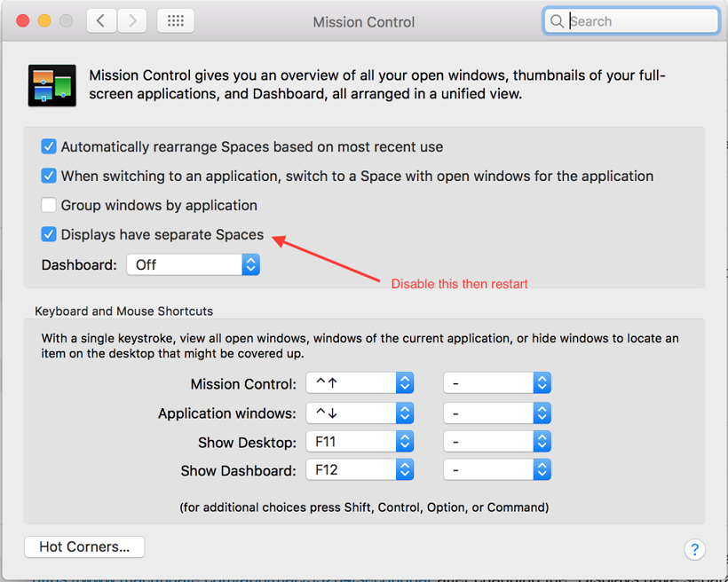Open the help question mark button
This screenshot has width=728, height=582.
694,549
